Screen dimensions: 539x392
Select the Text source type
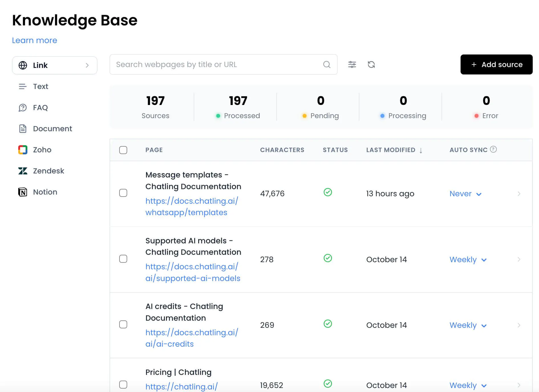[40, 86]
